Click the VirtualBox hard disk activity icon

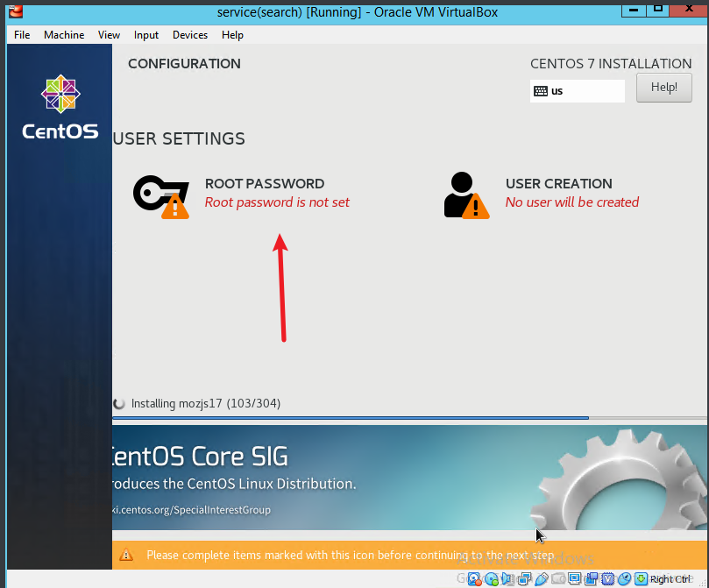pyautogui.click(x=474, y=579)
